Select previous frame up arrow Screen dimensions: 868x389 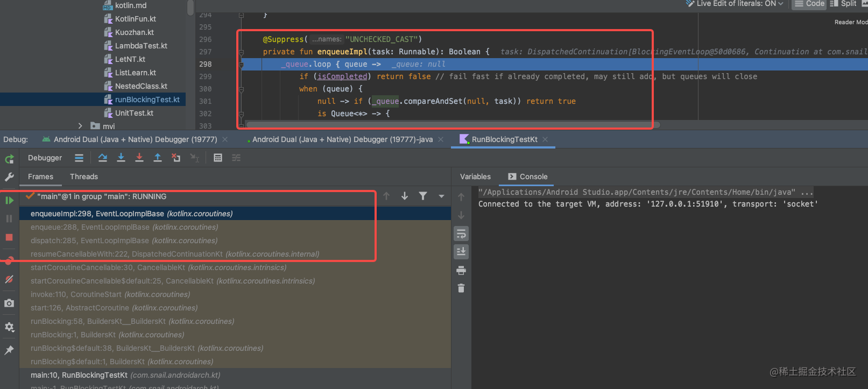[386, 196]
